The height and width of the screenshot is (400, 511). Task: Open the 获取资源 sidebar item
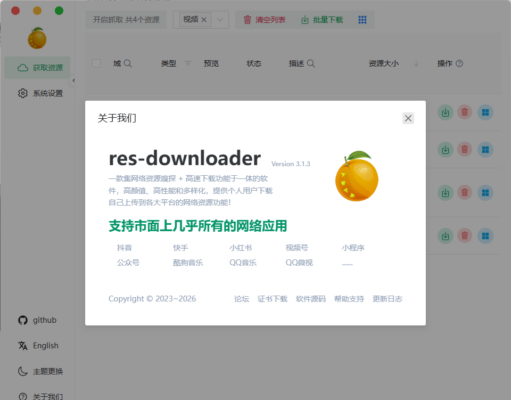click(37, 68)
